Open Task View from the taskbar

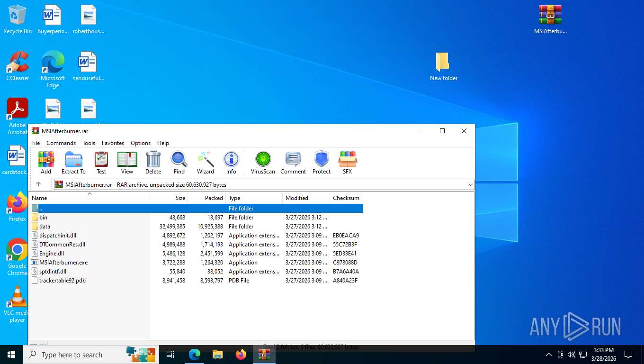click(170, 355)
